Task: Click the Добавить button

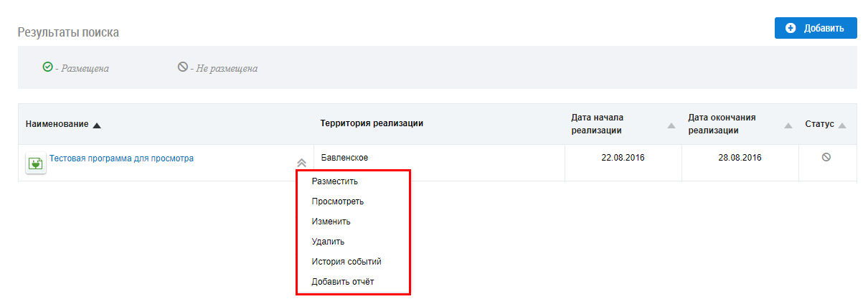Action: tap(816, 28)
